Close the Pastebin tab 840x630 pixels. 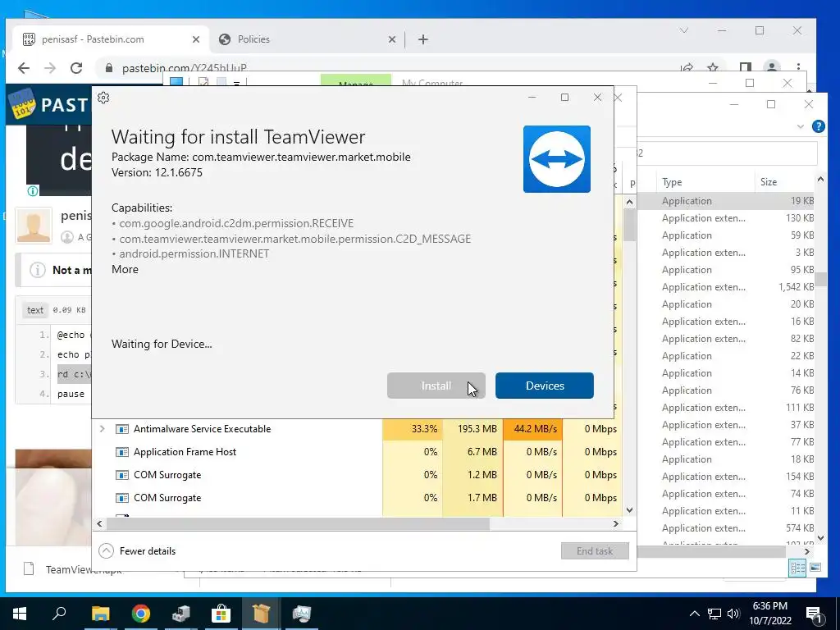tap(195, 39)
